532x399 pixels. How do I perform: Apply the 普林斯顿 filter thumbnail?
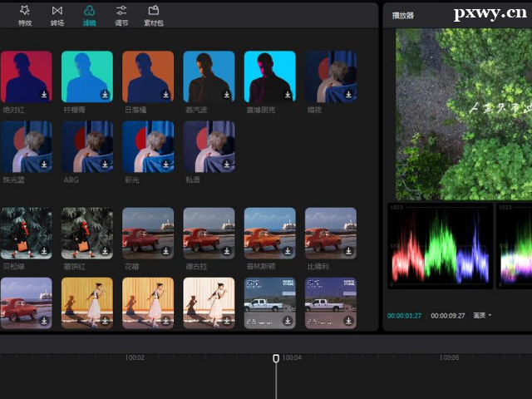coord(269,233)
